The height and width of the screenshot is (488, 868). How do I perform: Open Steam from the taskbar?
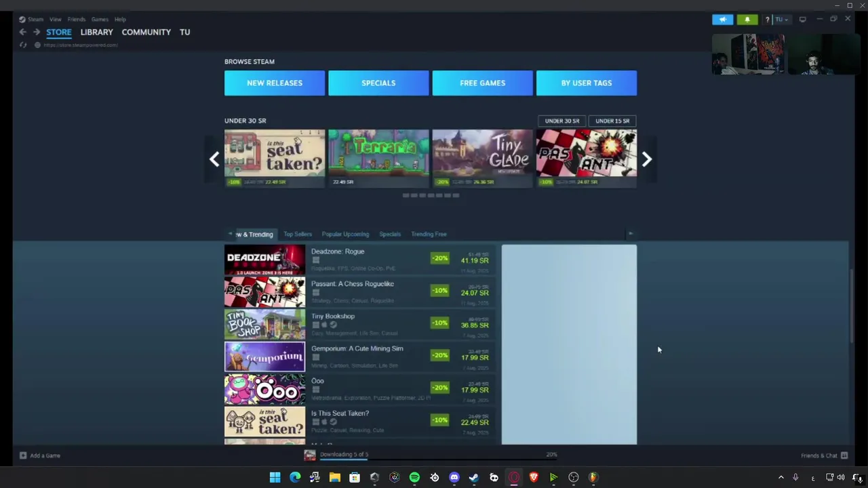click(474, 477)
